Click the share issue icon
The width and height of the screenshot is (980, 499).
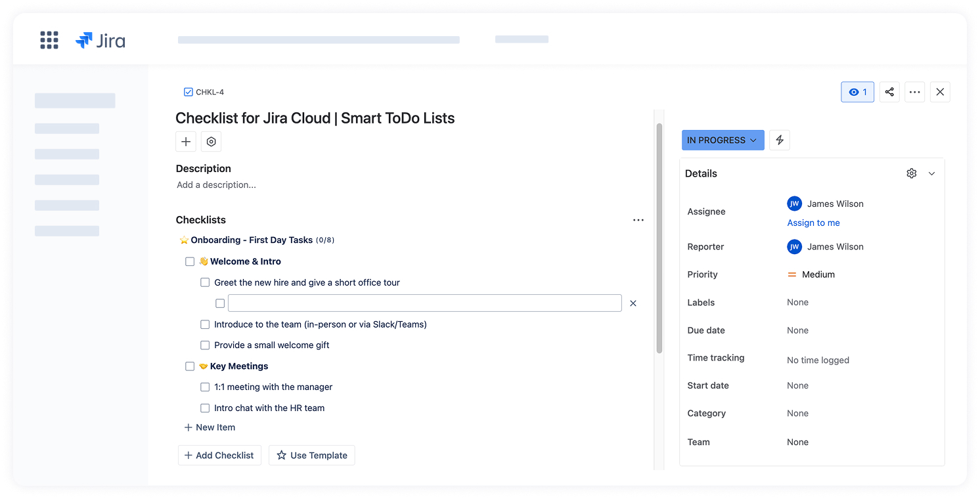pos(889,92)
